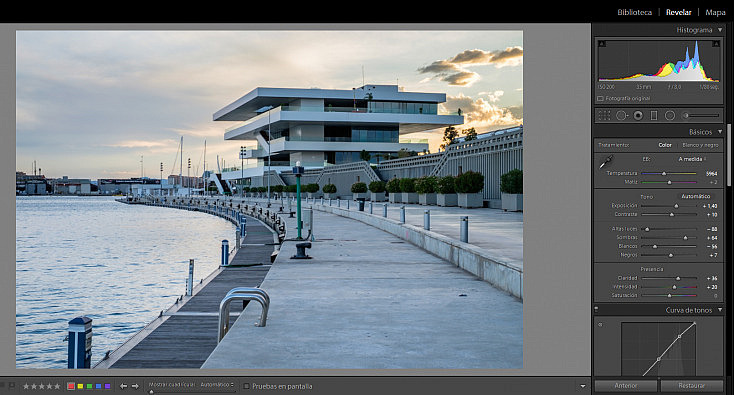Check the Fotografía original box

(600, 98)
